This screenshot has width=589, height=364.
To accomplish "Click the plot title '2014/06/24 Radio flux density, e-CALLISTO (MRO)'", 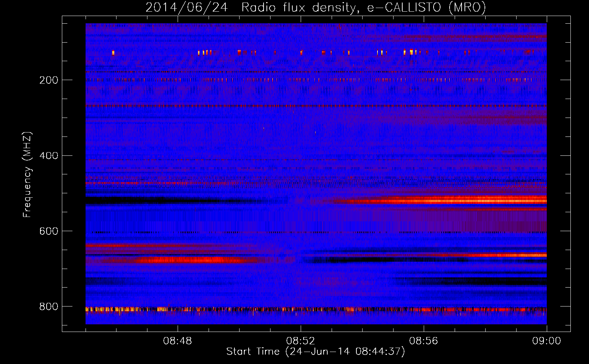I will point(316,7).
